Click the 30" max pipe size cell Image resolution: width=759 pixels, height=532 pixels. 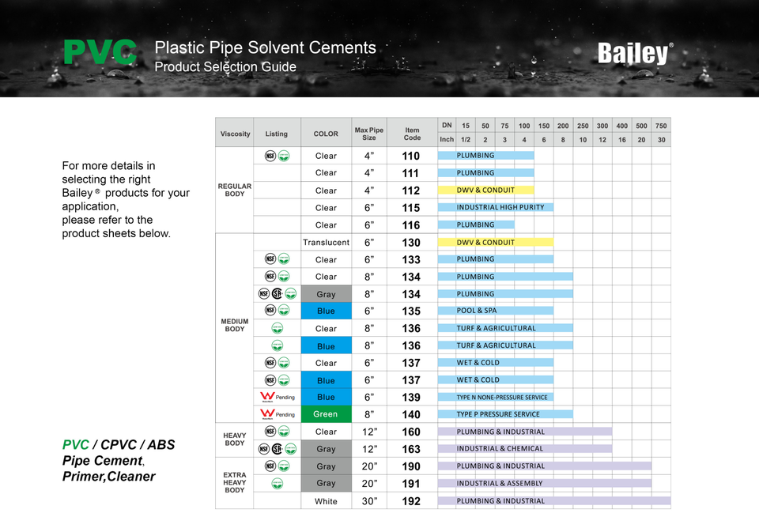tap(369, 501)
